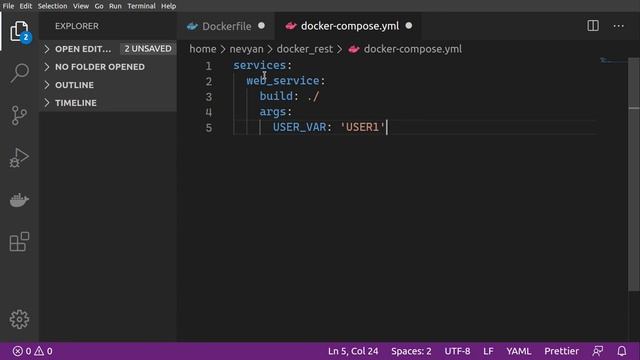
Task: Open the Edit menu
Action: click(26, 6)
